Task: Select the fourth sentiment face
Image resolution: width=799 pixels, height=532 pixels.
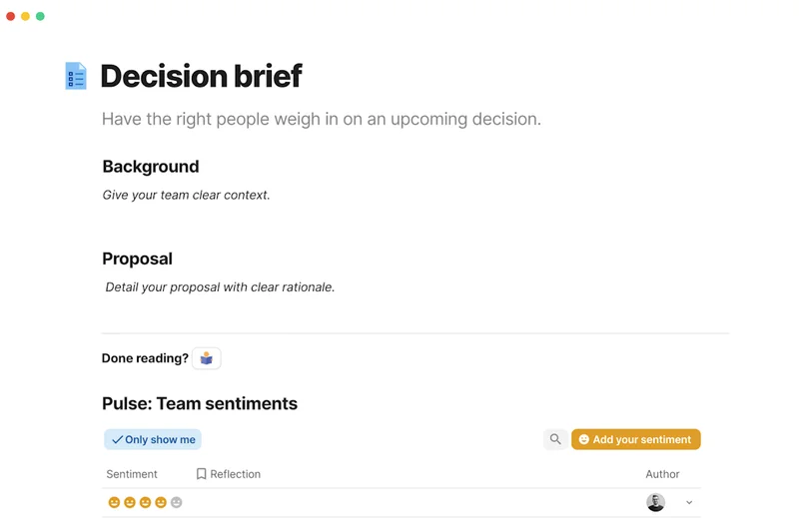Action: click(x=161, y=502)
